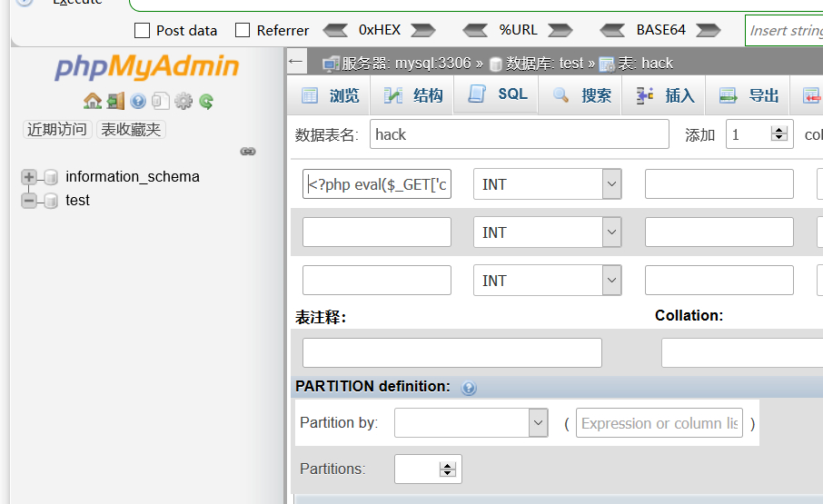This screenshot has height=504, width=823.
Task: Collapse panel with the left arrow icon
Action: point(295,62)
